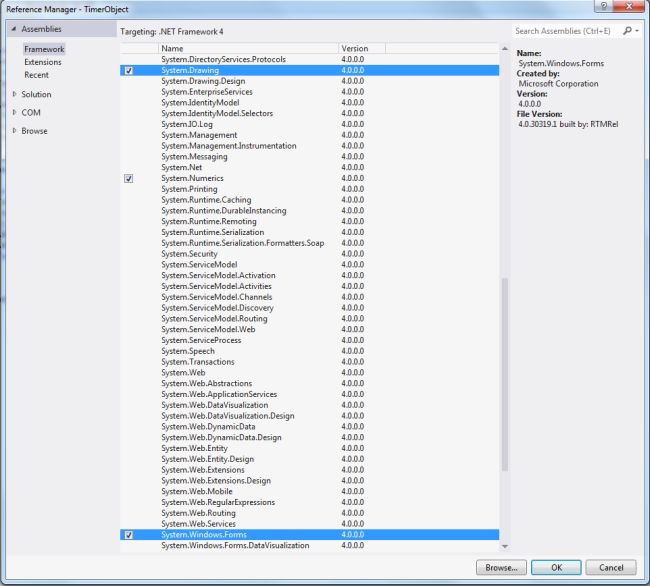This screenshot has width=650, height=586.
Task: Select System.Web.Services row
Action: [310, 524]
